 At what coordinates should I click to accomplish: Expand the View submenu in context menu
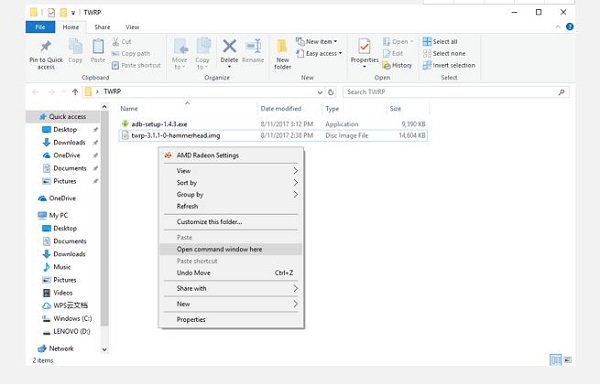tap(231, 171)
